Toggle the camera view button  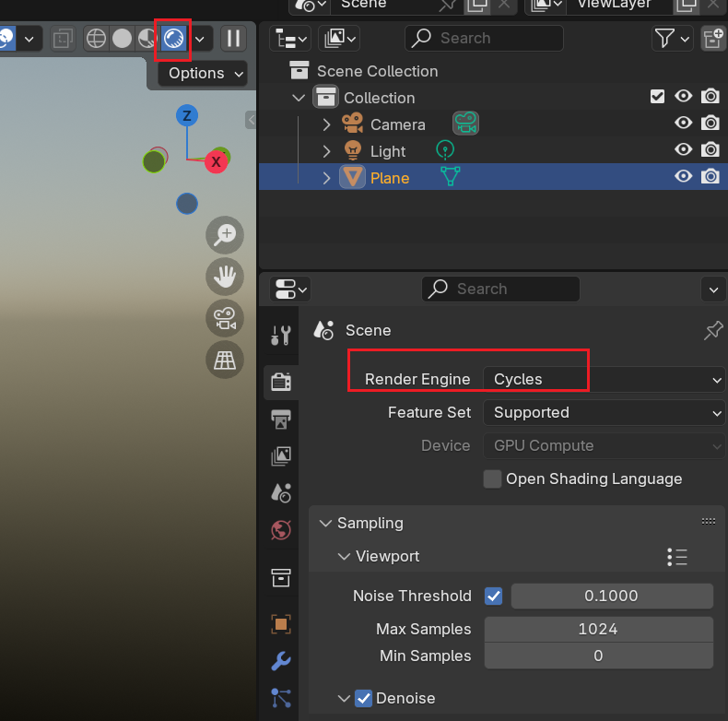225,318
